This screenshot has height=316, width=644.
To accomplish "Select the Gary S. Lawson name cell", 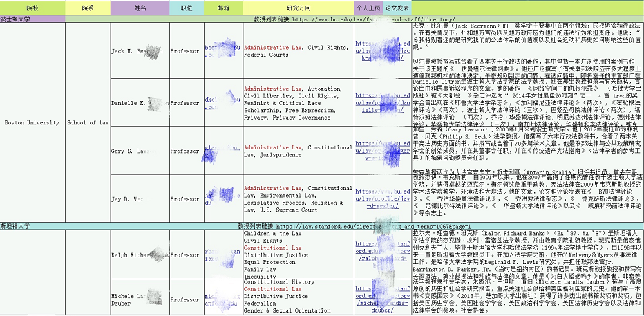I will [140, 151].
